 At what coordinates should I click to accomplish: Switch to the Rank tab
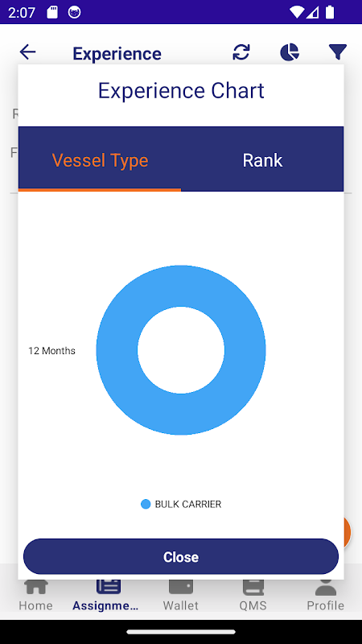tap(262, 159)
